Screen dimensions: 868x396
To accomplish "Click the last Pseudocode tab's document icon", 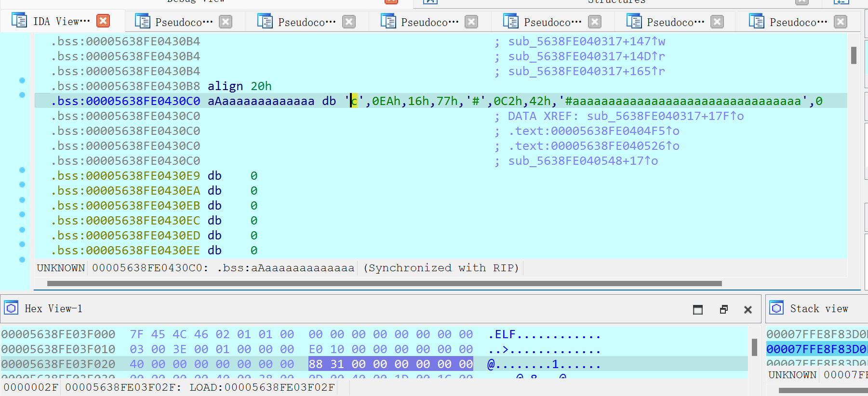I will [x=756, y=22].
